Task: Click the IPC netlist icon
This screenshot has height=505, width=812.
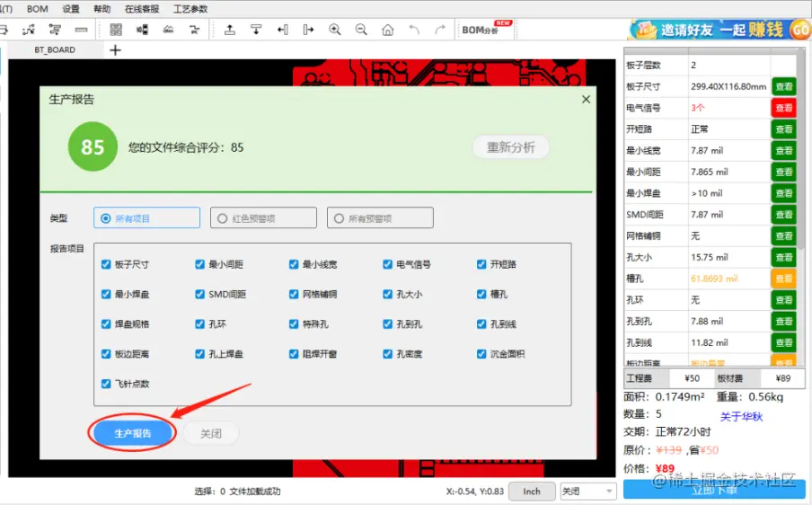Action: tap(194, 30)
